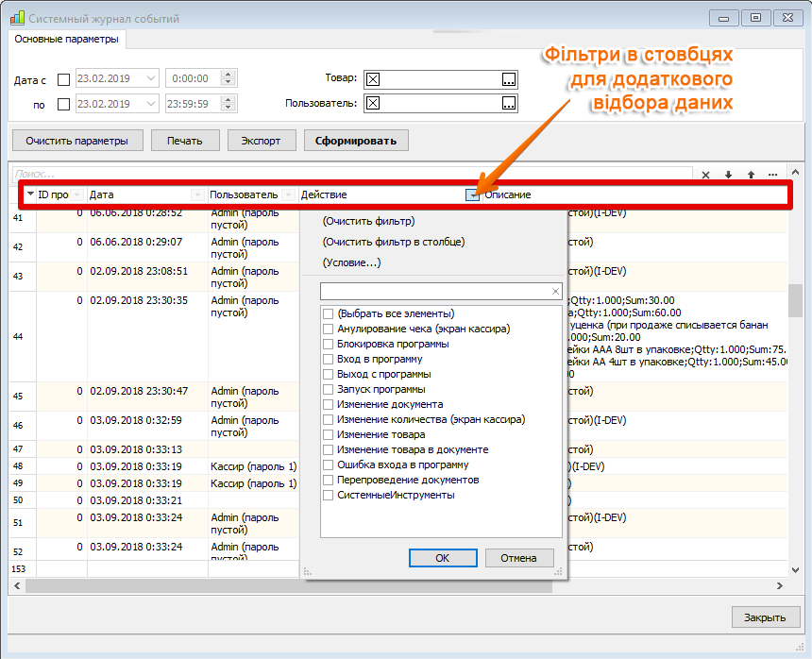Open Пользователь column filter dropdown
This screenshot has width=812, height=659.
289,194
